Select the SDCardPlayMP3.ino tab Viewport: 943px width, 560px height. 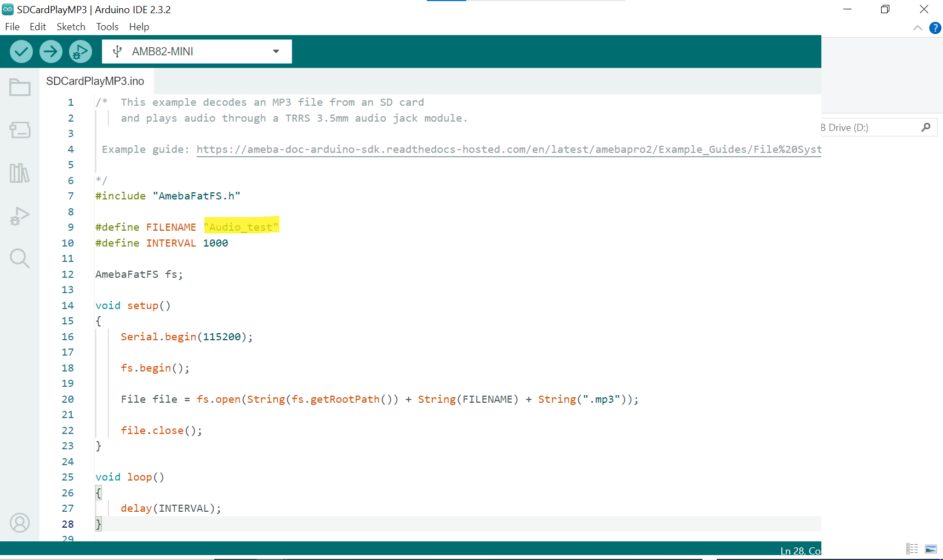(95, 81)
